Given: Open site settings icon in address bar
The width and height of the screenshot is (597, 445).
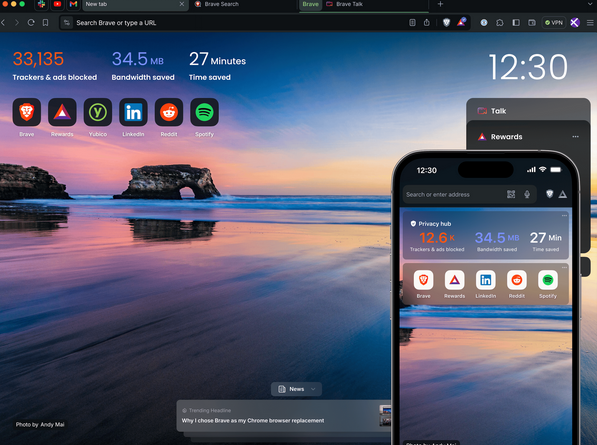Looking at the screenshot, I should (67, 23).
